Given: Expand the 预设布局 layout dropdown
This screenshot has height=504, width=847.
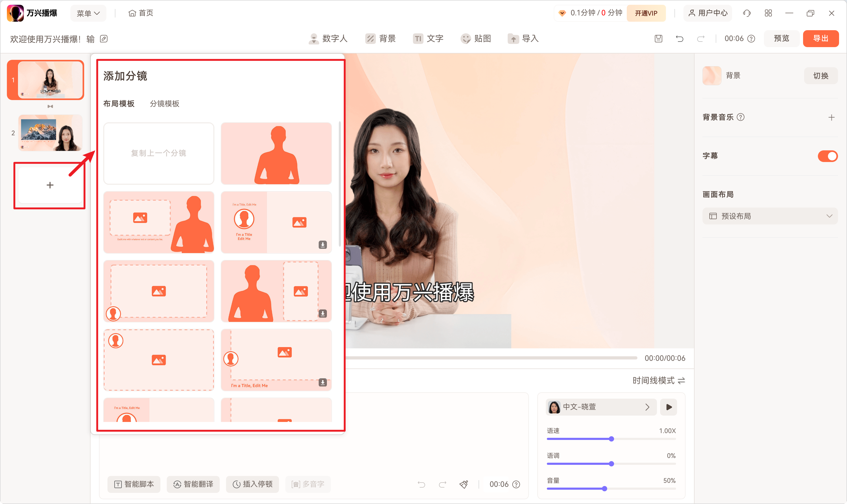Looking at the screenshot, I should click(x=770, y=216).
